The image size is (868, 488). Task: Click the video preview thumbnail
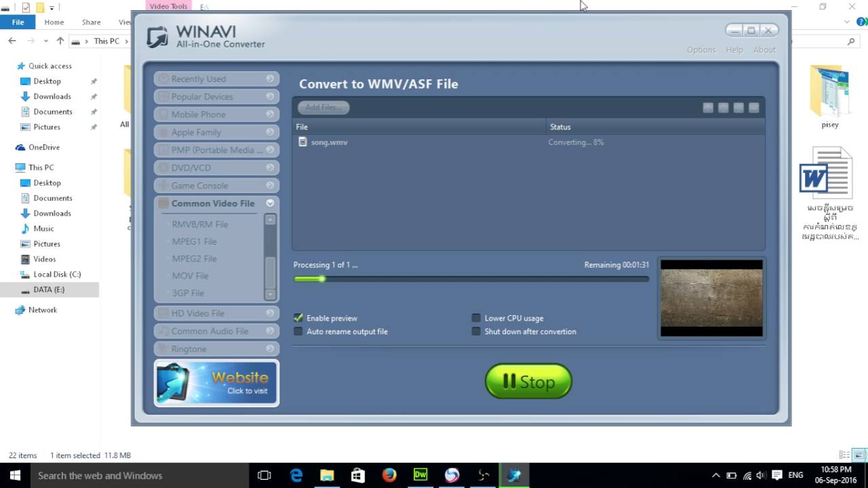(x=711, y=298)
